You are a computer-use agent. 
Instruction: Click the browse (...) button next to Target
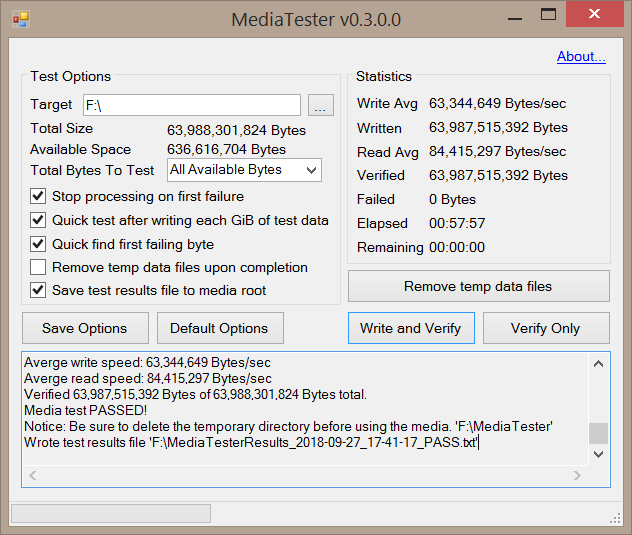(320, 105)
